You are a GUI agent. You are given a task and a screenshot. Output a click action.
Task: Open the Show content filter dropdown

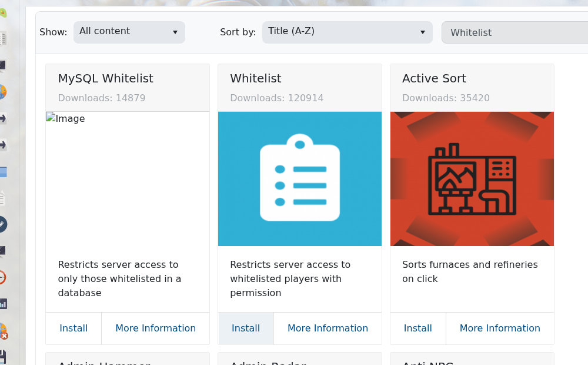pyautogui.click(x=129, y=32)
